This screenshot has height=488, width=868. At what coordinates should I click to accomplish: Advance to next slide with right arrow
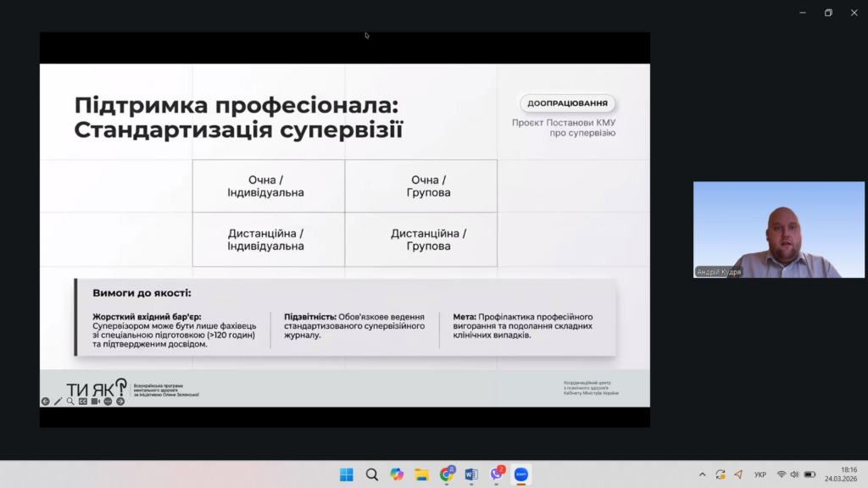pyautogui.click(x=120, y=402)
